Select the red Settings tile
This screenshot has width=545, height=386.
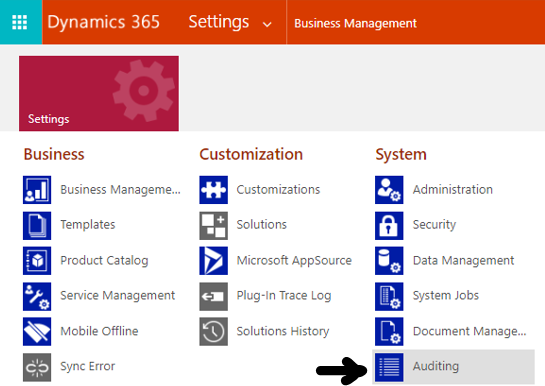tap(99, 93)
